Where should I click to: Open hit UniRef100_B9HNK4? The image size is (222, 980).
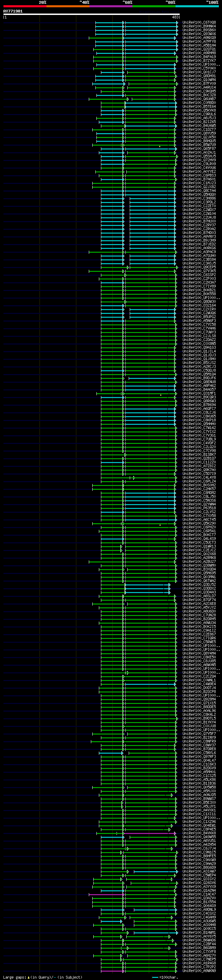[x=199, y=26]
